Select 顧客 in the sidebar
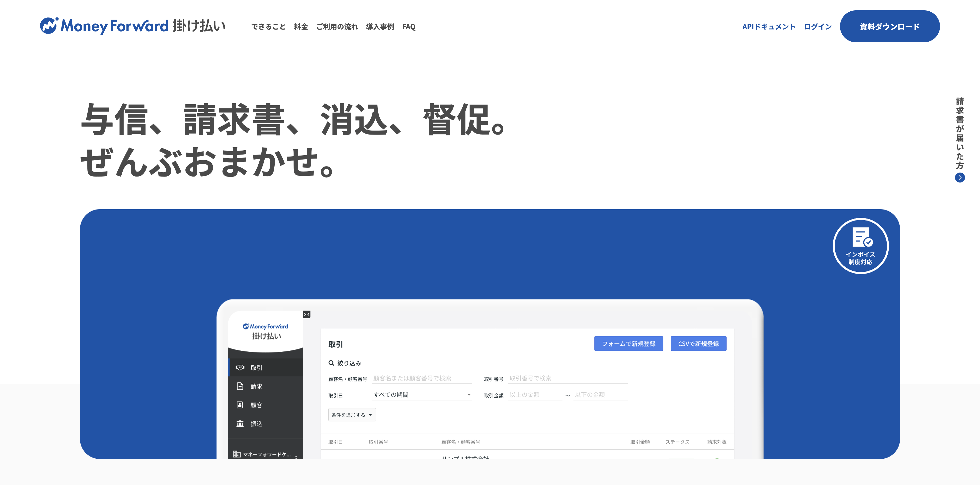Screen dimensions: 980x485 (265, 405)
